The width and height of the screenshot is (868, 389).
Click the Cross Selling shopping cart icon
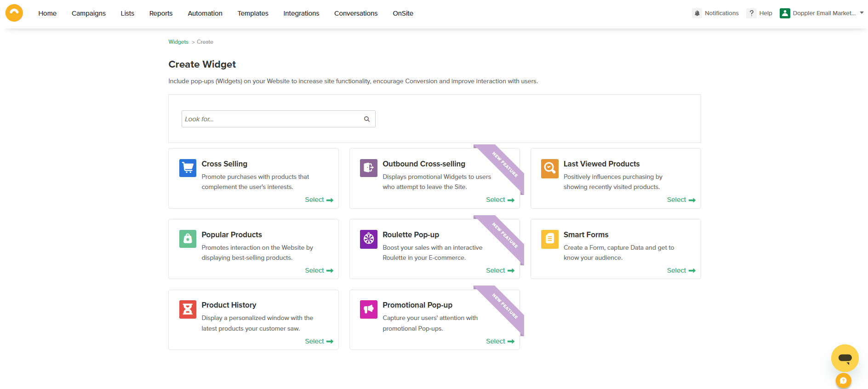coord(188,168)
